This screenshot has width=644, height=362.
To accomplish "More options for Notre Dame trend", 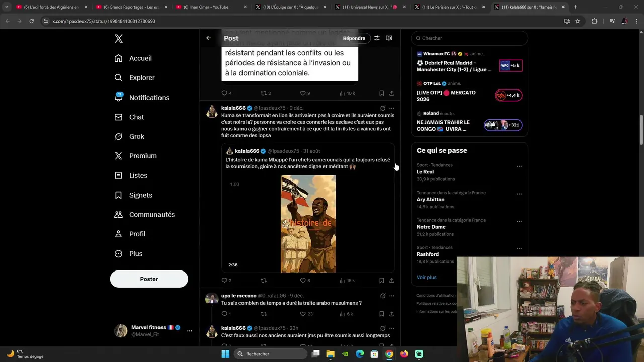I will click(x=519, y=221).
